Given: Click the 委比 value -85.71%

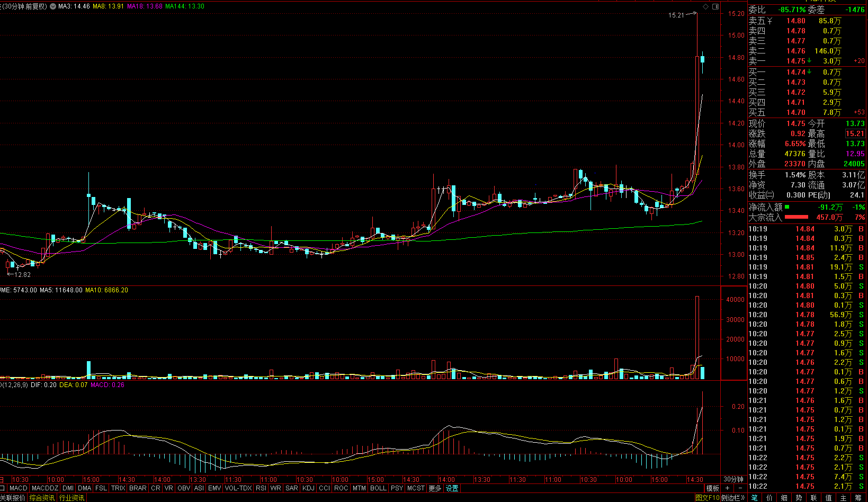Looking at the screenshot, I should coord(792,10).
